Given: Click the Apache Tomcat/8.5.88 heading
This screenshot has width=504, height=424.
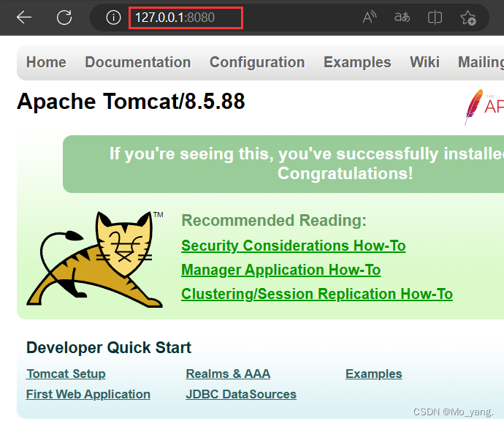Looking at the screenshot, I should 131,102.
